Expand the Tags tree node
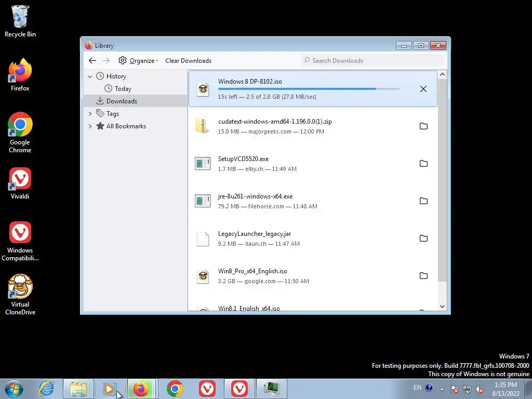This screenshot has height=399, width=532. (x=90, y=114)
